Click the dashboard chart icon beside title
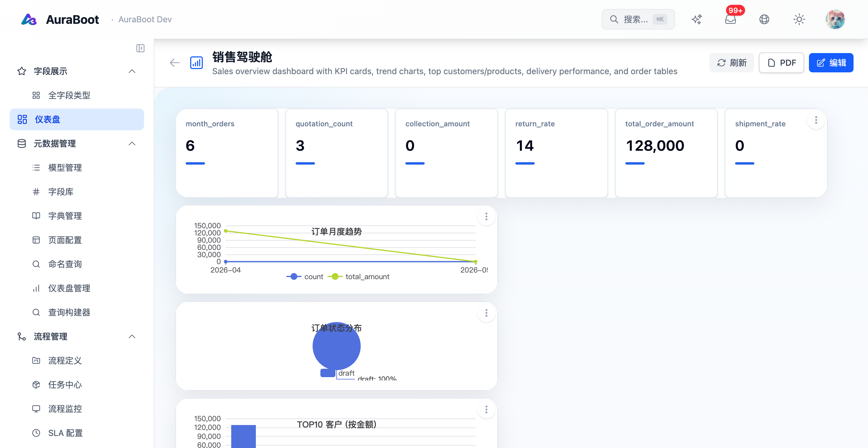Screen dimensions: 868x448 (x=196, y=62)
